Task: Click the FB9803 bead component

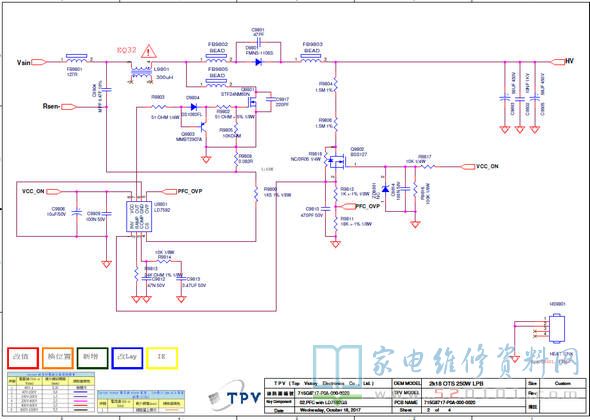Action: pyautogui.click(x=311, y=58)
